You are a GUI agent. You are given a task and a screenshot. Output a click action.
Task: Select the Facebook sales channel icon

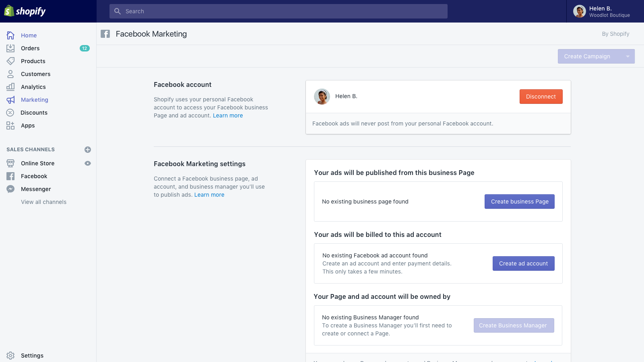coord(10,176)
